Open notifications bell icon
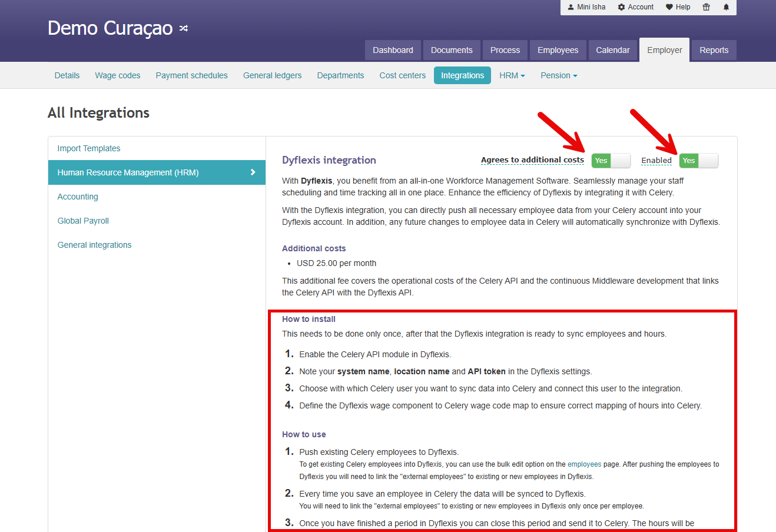 coord(726,7)
